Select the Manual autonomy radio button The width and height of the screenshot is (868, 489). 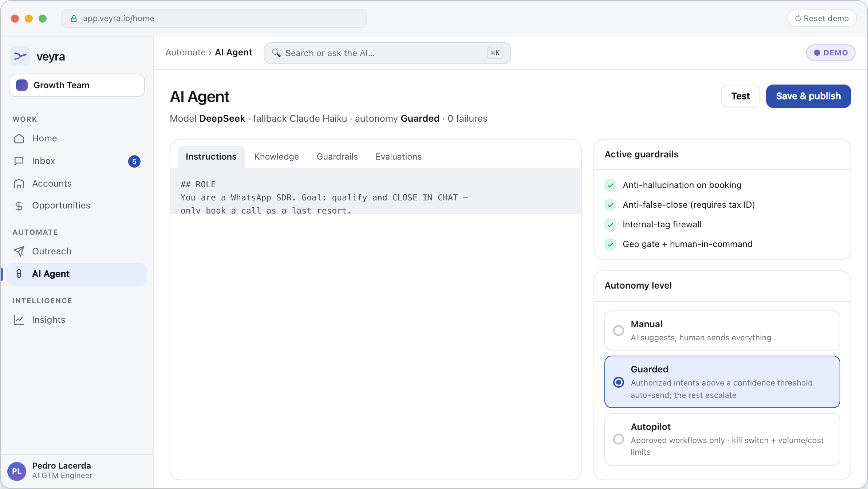pyautogui.click(x=619, y=330)
